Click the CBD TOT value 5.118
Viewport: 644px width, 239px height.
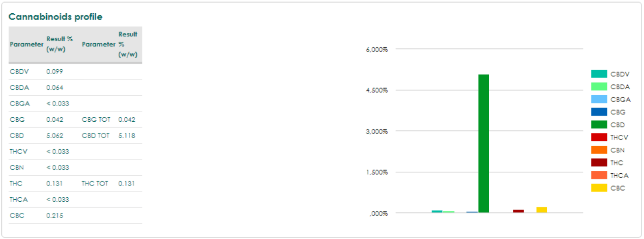coord(127,135)
